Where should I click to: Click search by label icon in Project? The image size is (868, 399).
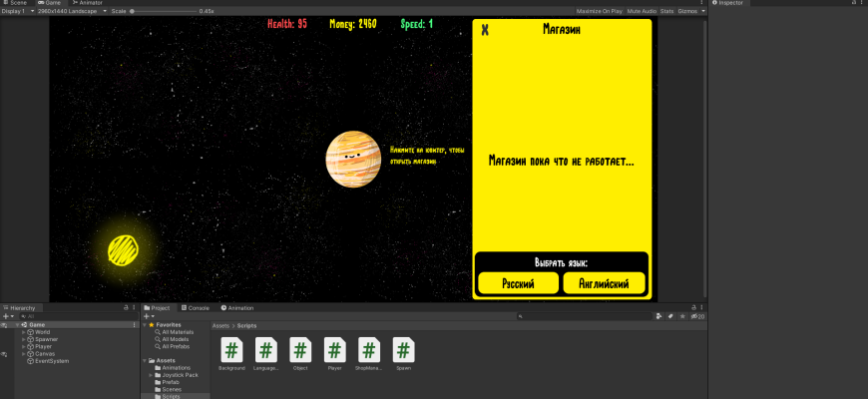pos(670,316)
